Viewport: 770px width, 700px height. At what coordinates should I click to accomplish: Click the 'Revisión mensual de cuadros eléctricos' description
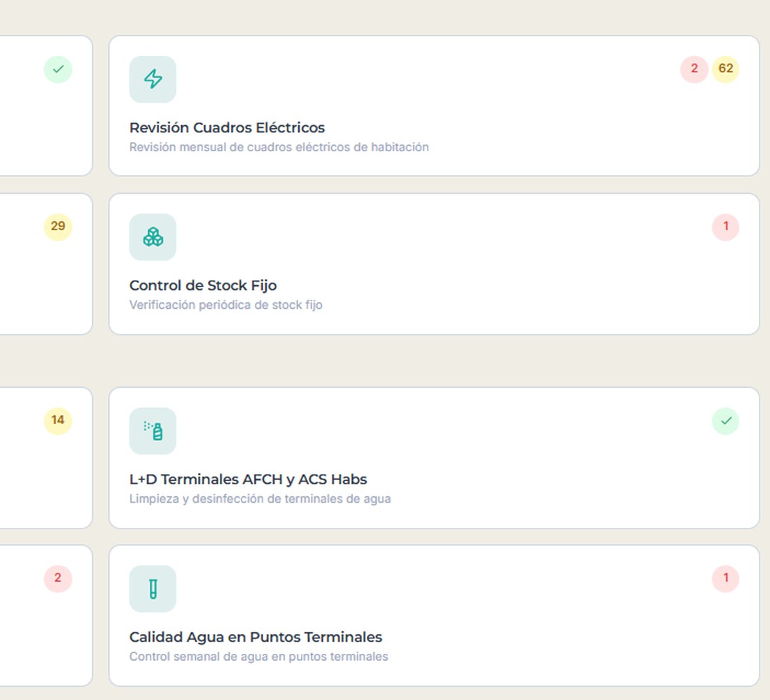click(x=279, y=148)
